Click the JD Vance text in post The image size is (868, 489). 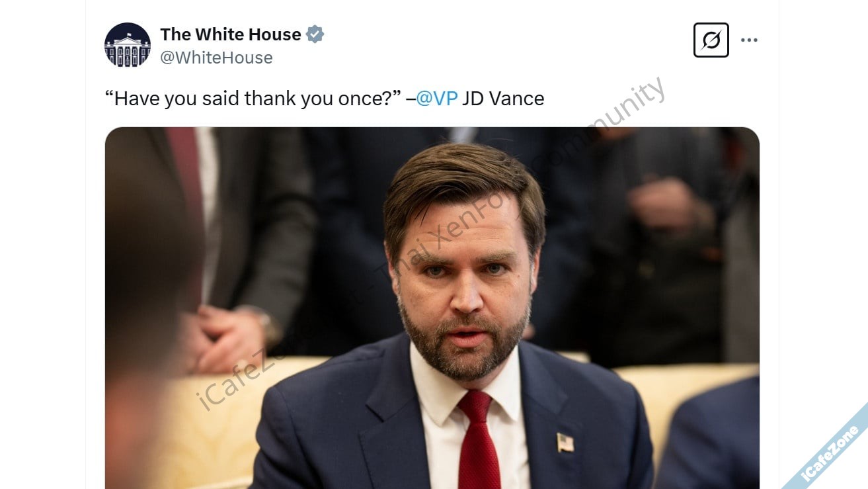503,99
